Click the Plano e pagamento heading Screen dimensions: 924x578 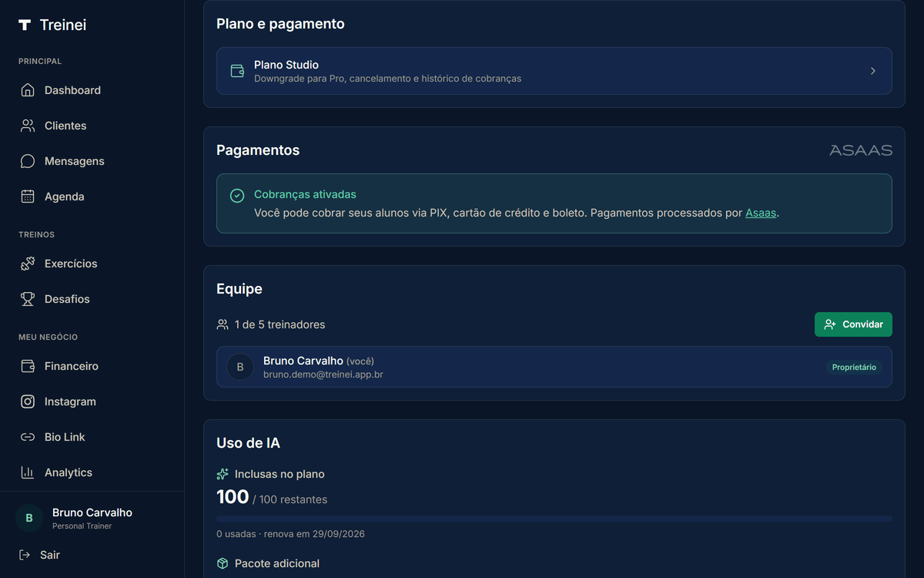tap(280, 24)
